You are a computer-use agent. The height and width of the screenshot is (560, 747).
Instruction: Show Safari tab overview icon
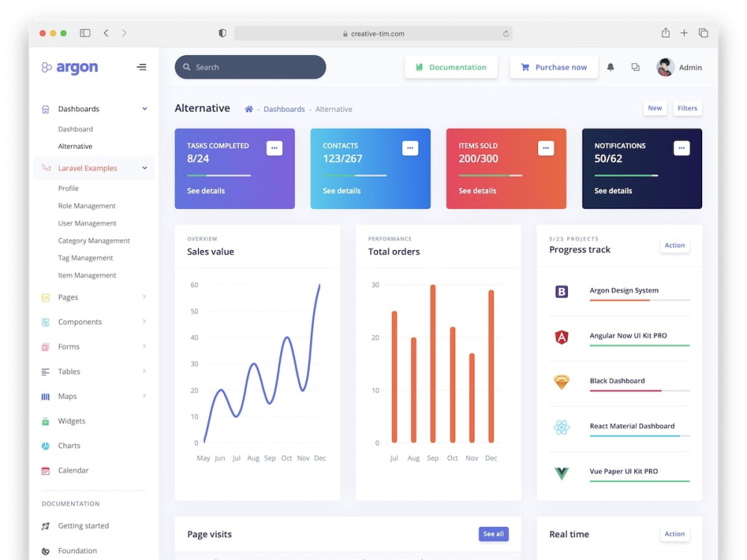pos(703,33)
